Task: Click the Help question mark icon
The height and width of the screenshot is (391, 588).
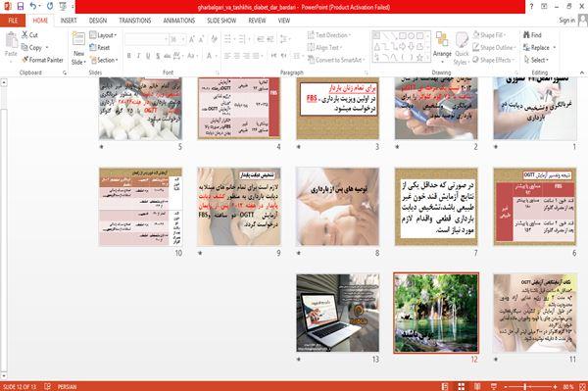Action: tap(531, 7)
